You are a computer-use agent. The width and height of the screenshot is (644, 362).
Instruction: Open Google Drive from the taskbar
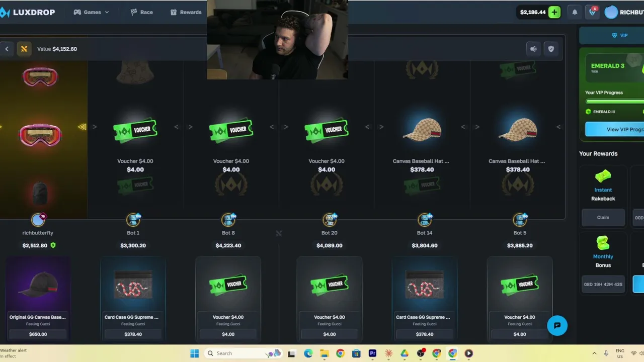pyautogui.click(x=405, y=353)
